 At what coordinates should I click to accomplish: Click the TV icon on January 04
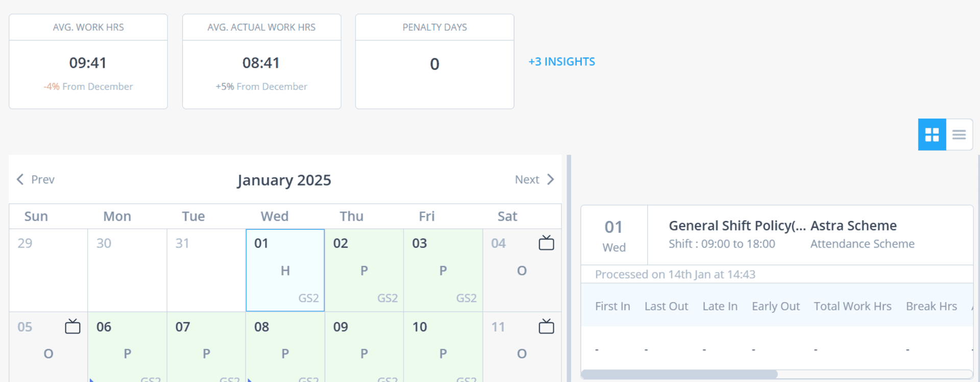[x=546, y=243]
